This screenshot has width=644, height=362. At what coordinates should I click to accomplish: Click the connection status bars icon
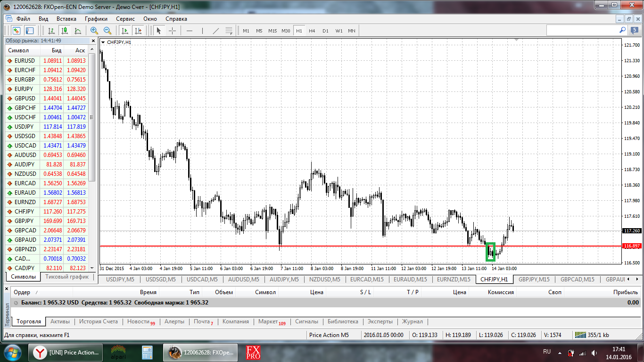(x=579, y=335)
